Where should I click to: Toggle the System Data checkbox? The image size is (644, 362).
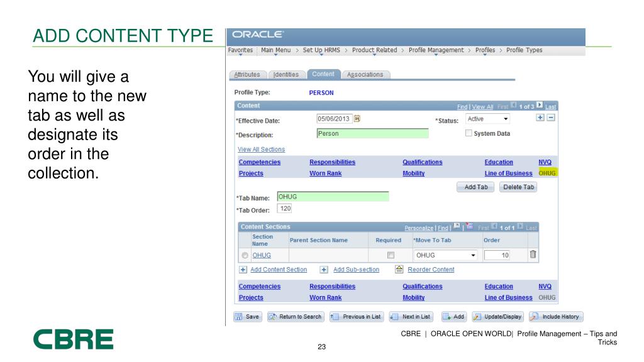click(x=469, y=133)
